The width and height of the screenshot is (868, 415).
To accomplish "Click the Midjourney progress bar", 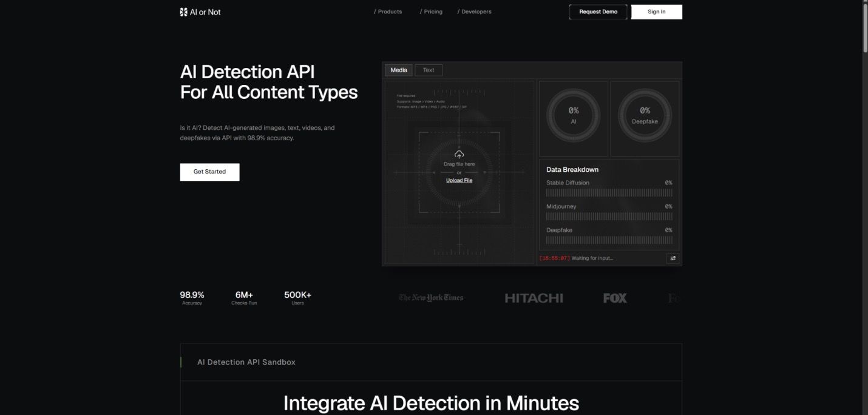I will tap(609, 216).
